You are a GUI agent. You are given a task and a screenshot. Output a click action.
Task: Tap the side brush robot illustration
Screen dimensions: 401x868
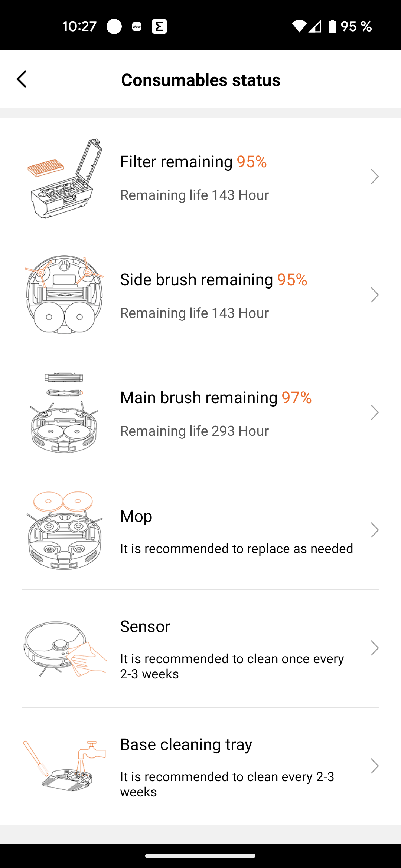point(64,295)
